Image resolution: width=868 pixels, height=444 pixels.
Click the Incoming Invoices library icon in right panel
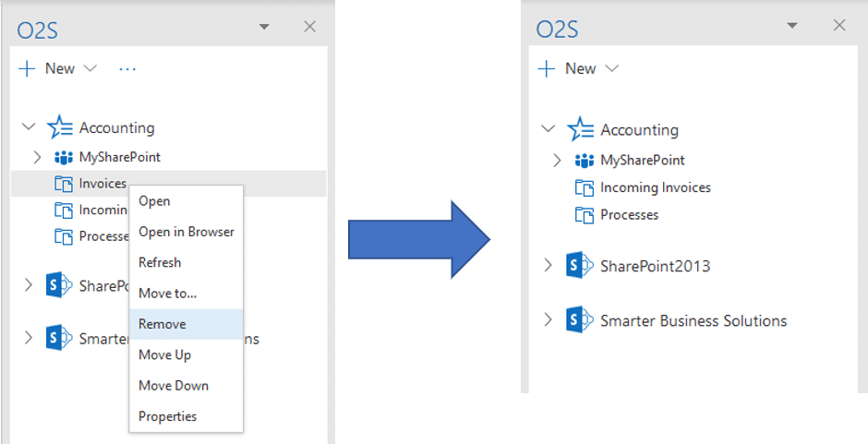(585, 187)
